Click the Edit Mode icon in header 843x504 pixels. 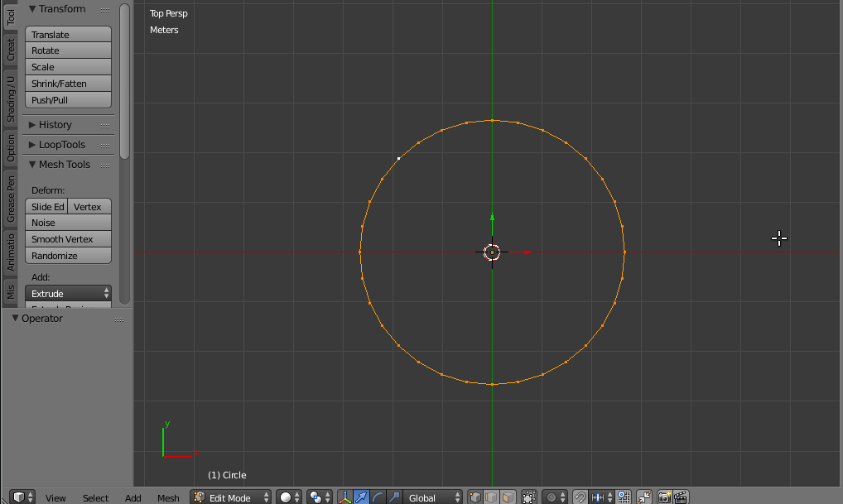click(200, 497)
